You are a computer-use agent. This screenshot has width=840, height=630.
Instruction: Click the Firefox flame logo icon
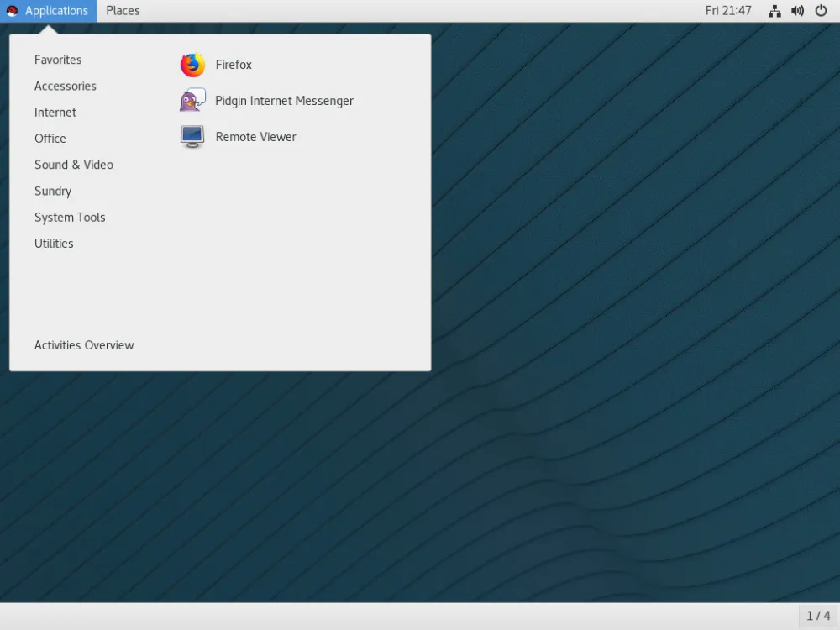point(192,64)
